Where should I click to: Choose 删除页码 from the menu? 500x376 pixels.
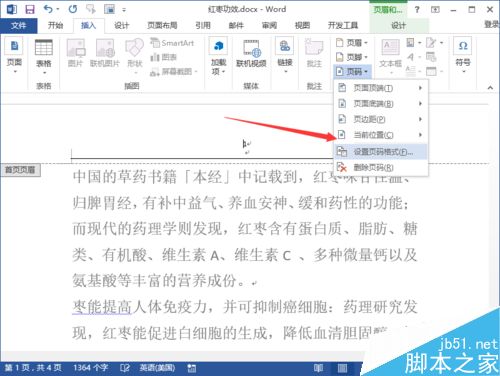click(380, 167)
